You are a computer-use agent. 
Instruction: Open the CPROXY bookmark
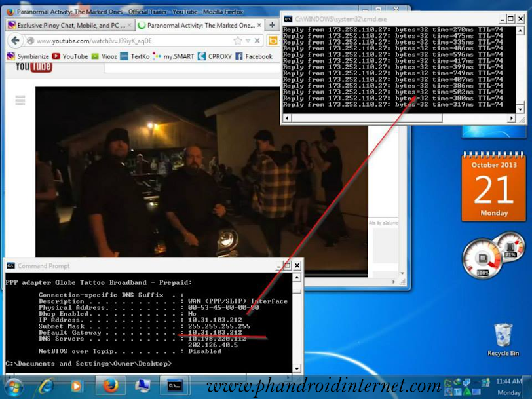215,56
